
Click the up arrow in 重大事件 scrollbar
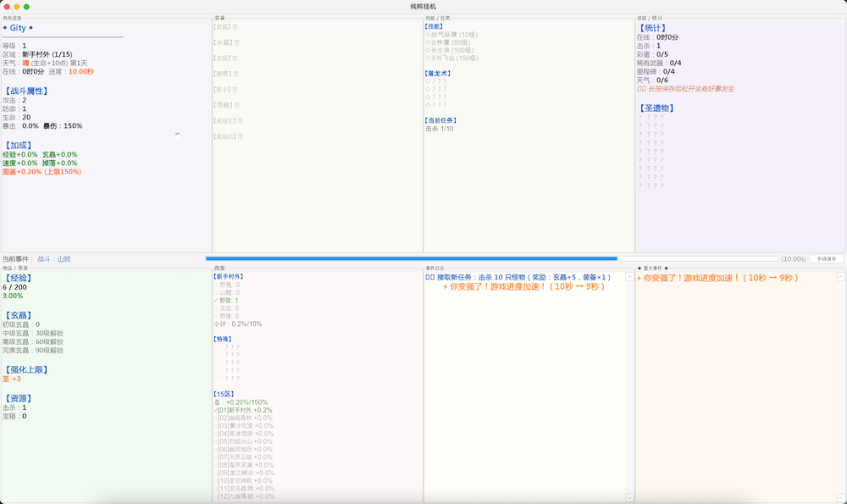[x=840, y=277]
